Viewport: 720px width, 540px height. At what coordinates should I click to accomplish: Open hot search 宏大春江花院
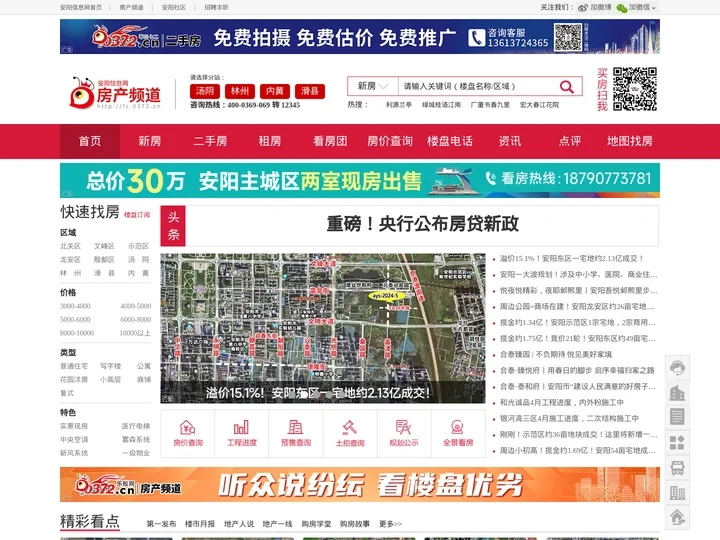point(540,105)
